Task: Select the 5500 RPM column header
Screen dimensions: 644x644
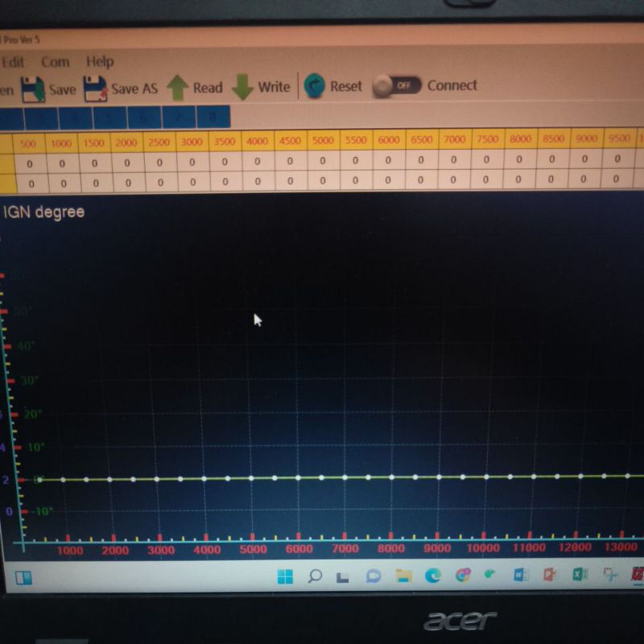Action: pos(356,140)
